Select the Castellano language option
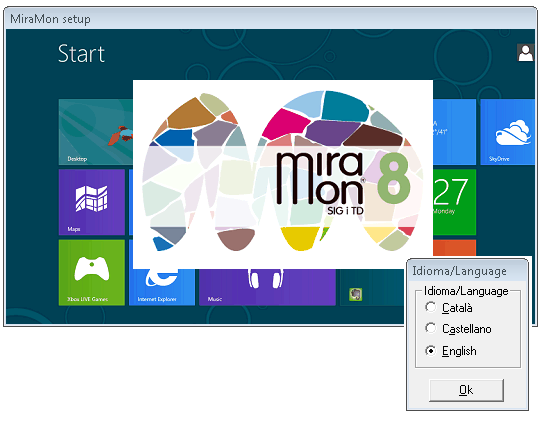This screenshot has height=423, width=542. pos(458,329)
